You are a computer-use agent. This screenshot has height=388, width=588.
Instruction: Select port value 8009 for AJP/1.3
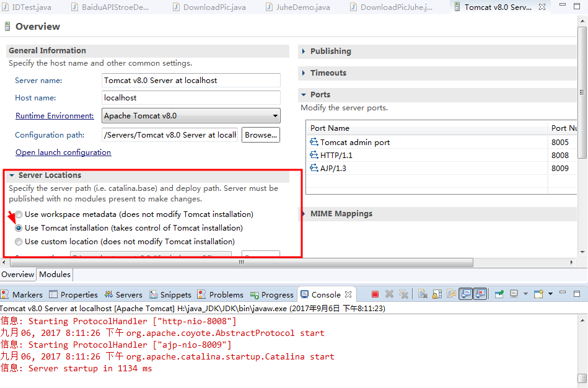pos(560,168)
